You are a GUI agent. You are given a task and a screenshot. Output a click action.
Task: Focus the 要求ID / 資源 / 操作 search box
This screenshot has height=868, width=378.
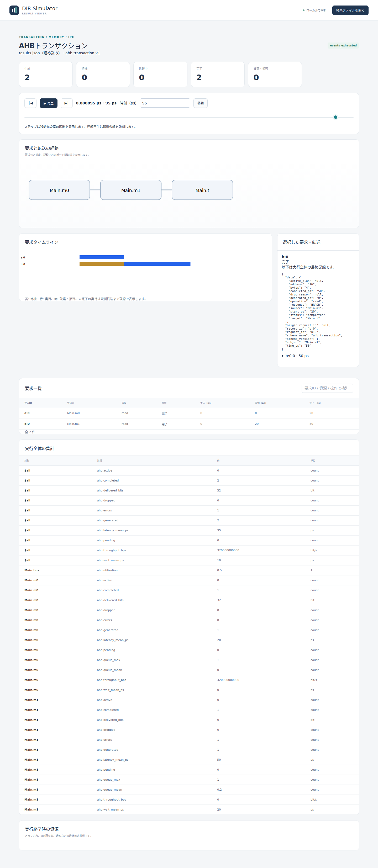[x=327, y=388]
